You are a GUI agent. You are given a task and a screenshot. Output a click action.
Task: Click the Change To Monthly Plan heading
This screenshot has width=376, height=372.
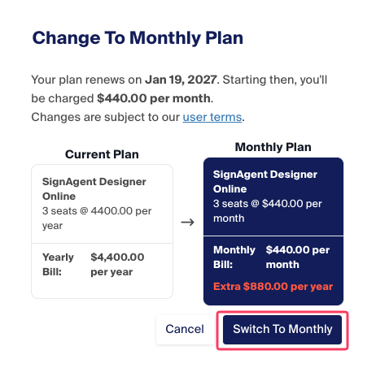138,38
